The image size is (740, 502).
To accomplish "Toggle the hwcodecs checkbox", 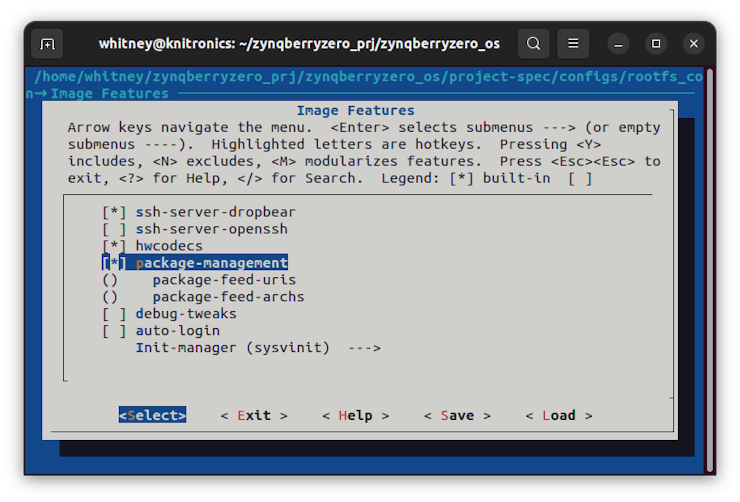I will coord(114,246).
